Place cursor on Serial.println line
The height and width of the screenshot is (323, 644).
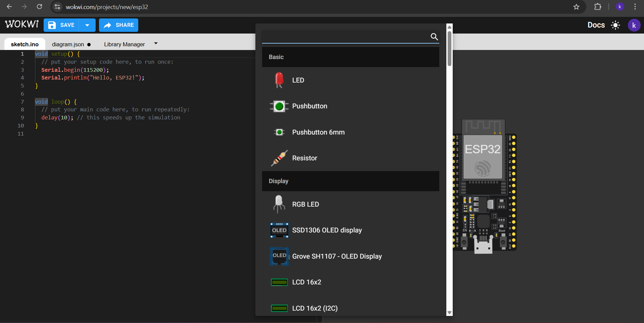point(93,78)
